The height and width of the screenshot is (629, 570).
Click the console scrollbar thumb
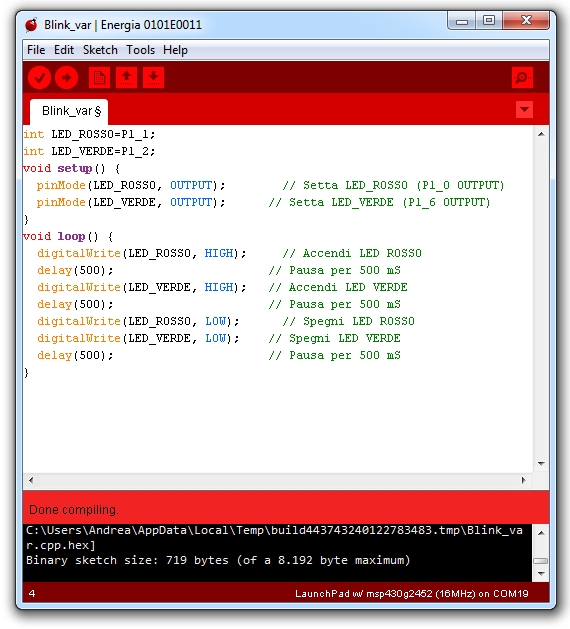tap(541, 561)
